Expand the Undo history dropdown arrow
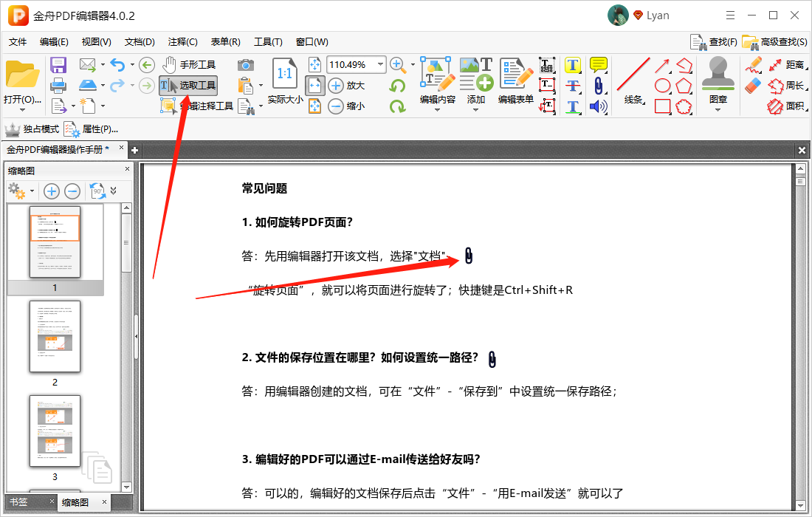812x517 pixels. click(132, 65)
